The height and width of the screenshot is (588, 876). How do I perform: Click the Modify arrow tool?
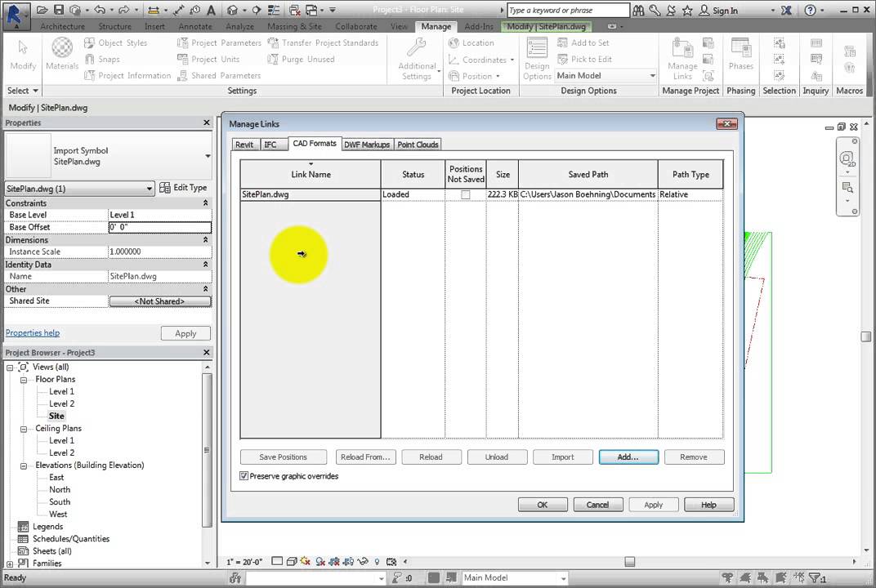pyautogui.click(x=23, y=53)
